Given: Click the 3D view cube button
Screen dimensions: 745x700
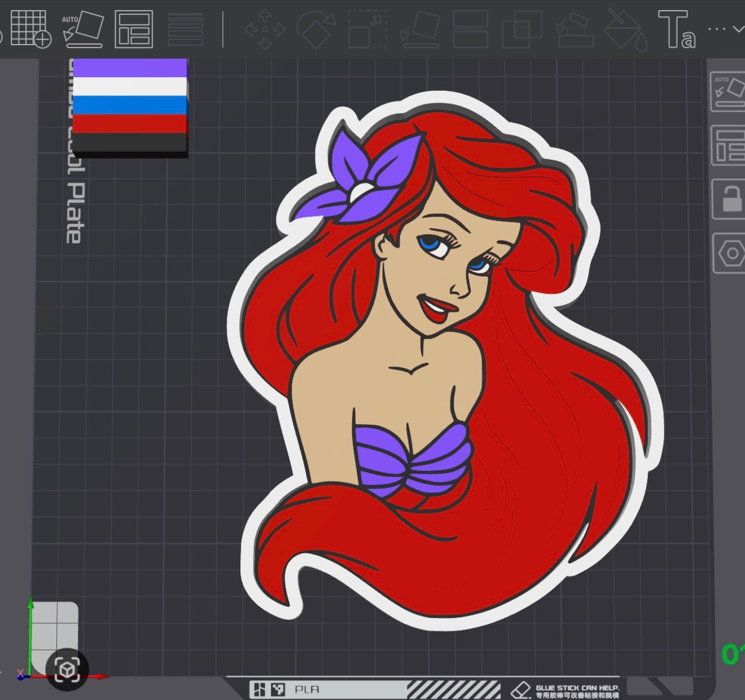Looking at the screenshot, I should point(67,670).
